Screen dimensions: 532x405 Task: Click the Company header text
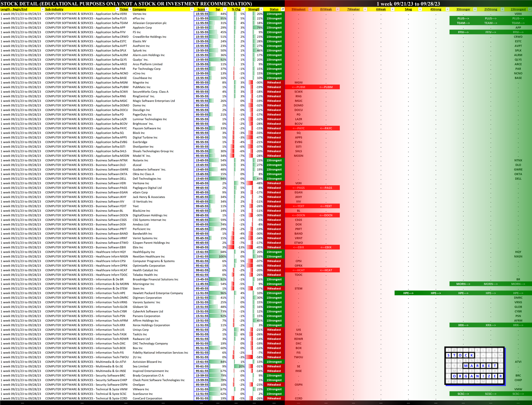[139, 9]
